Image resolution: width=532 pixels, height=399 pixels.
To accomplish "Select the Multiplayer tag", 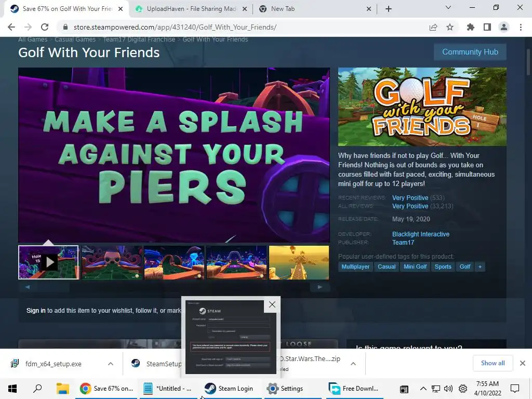I will click(x=355, y=267).
